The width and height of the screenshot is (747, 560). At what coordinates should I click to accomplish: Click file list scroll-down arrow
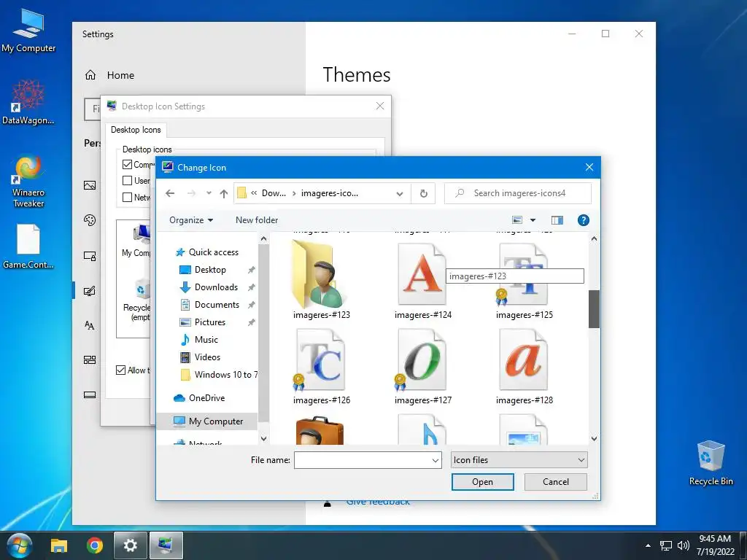coord(594,438)
